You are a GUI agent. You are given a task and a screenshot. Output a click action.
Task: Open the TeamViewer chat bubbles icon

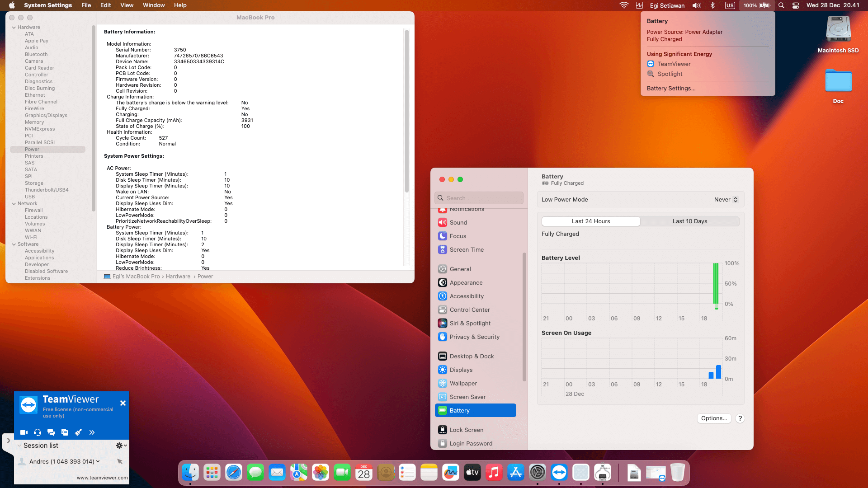click(x=51, y=432)
